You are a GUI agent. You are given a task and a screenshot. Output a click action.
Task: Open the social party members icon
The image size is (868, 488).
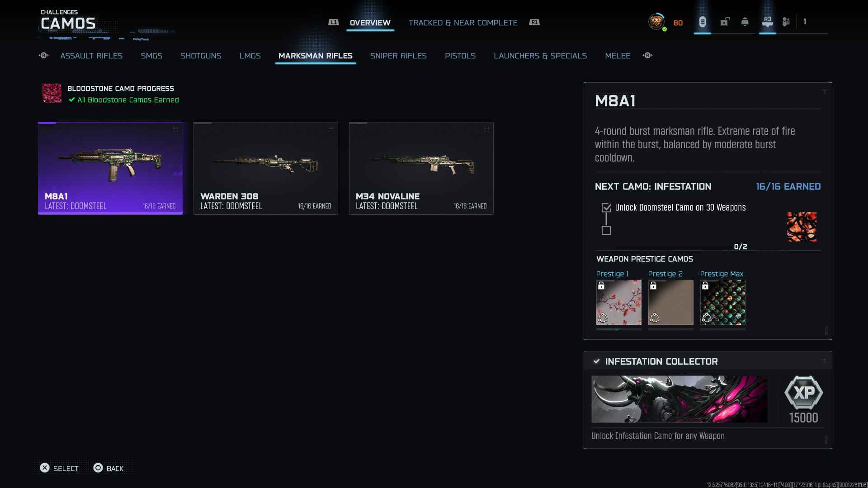(x=786, y=22)
